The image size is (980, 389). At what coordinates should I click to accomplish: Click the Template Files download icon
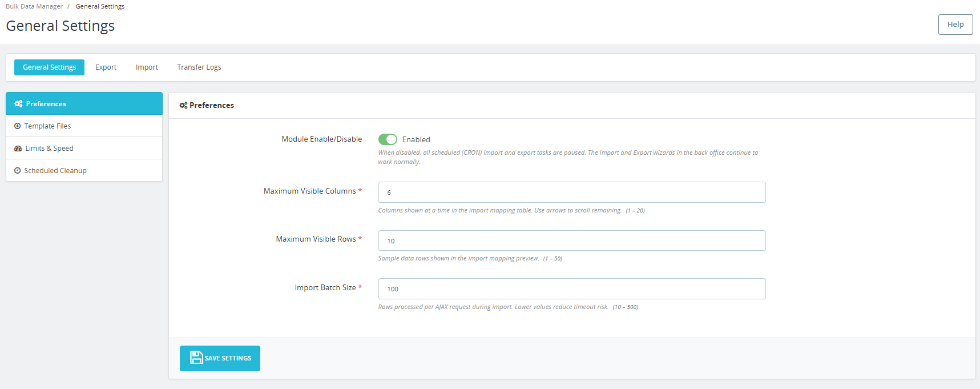coord(18,126)
